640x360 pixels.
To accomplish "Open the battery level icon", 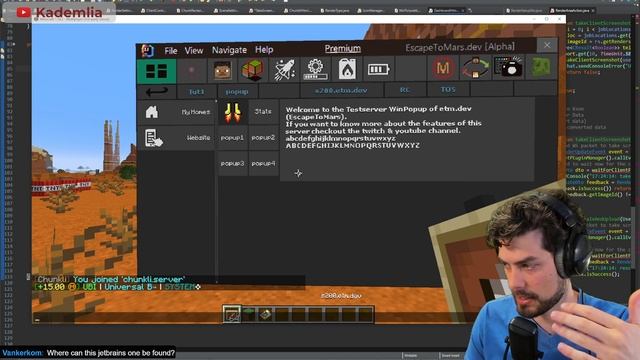I will coord(378,69).
